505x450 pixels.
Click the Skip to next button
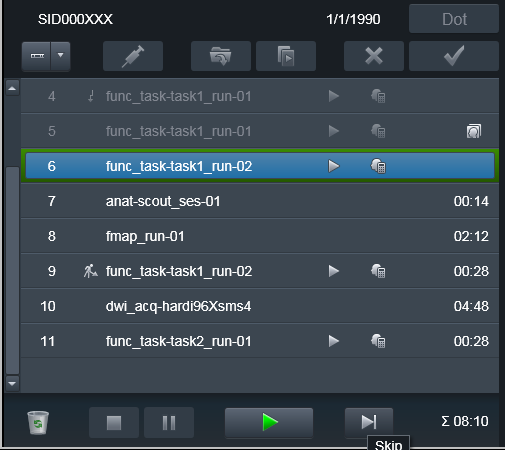pos(369,422)
